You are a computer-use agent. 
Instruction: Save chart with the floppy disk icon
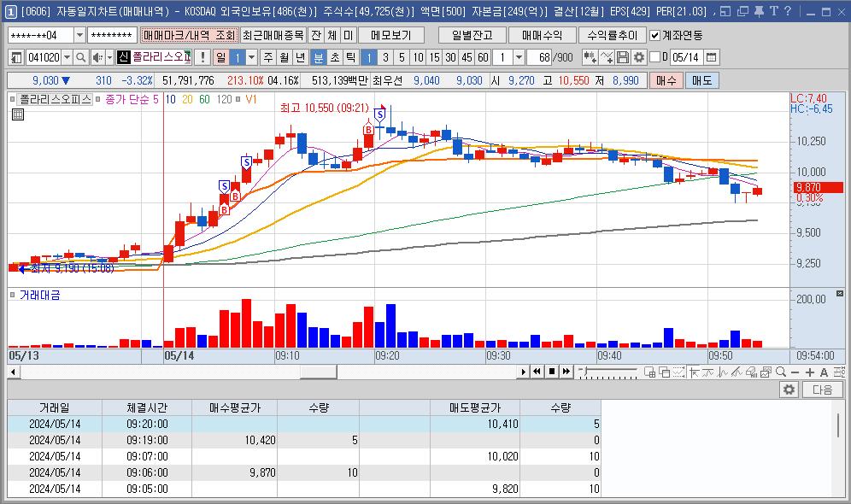pos(623,57)
